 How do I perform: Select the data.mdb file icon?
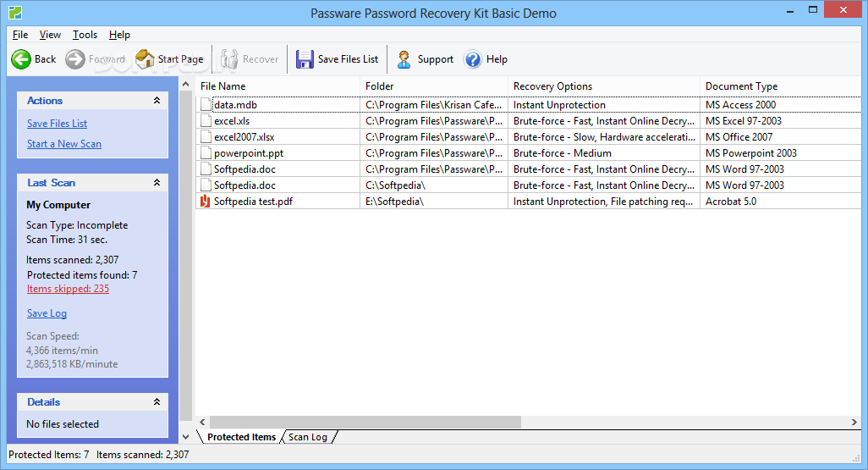coord(206,105)
